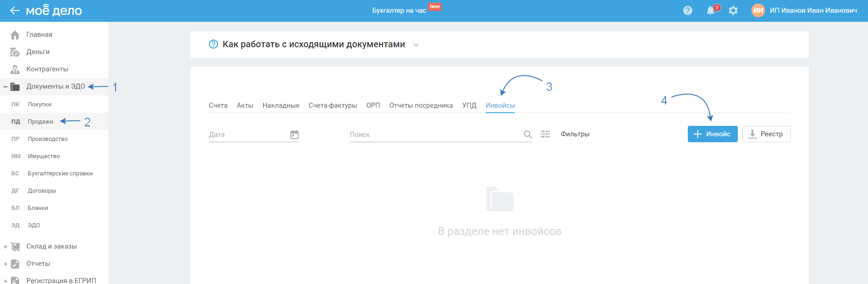Image resolution: width=868 pixels, height=284 pixels.
Task: Switch to Акты tab
Action: [x=245, y=105]
